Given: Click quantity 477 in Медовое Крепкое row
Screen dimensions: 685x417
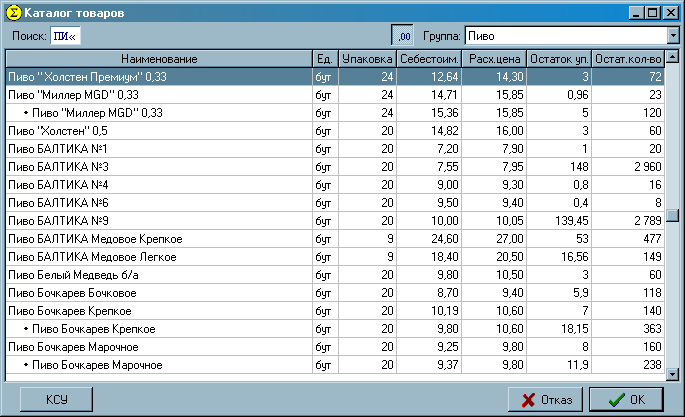Looking at the screenshot, I should (x=652, y=239).
